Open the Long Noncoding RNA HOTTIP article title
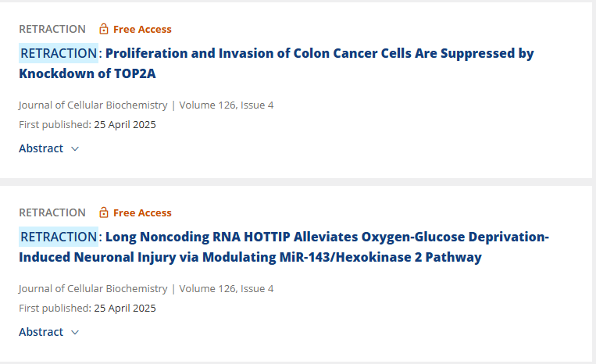 point(284,247)
